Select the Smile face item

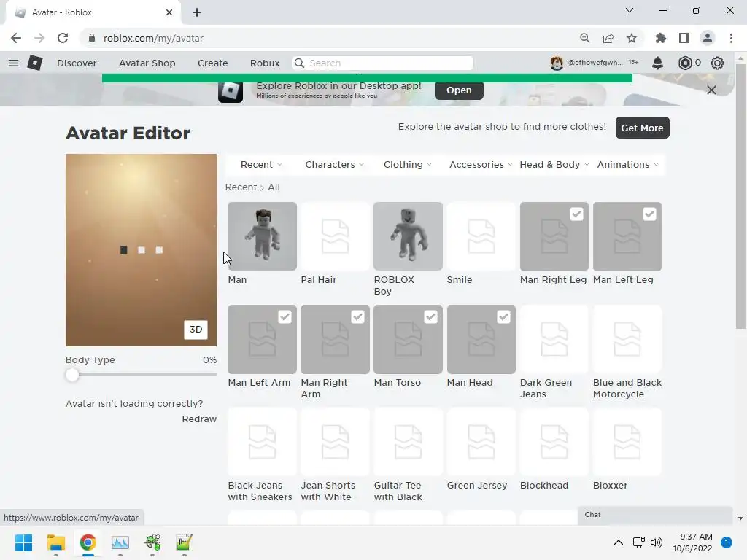click(481, 236)
